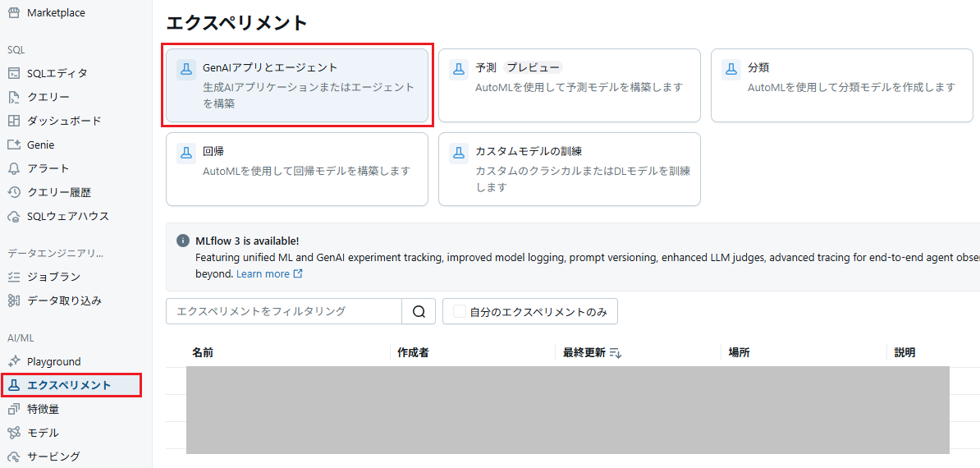980x468 pixels.
Task: Click the 予測 プレビュー AutoML card
Action: pyautogui.click(x=569, y=85)
